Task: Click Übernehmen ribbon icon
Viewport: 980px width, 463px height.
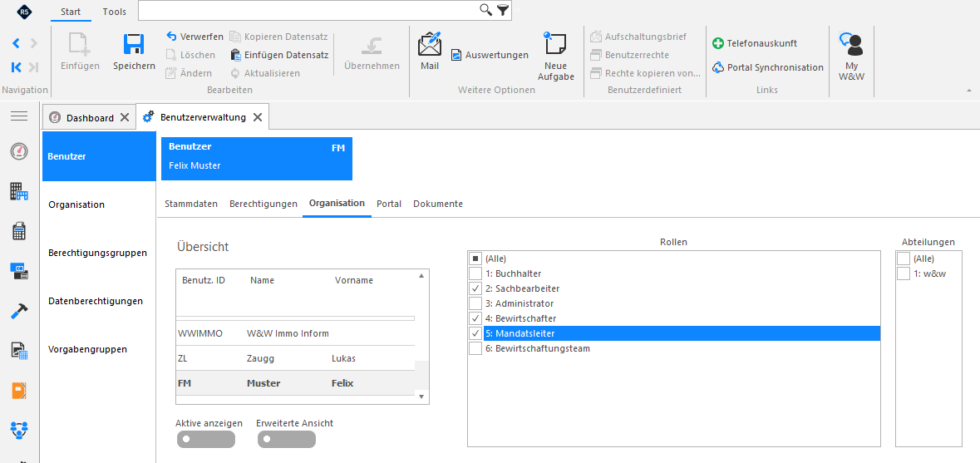Action: point(372,45)
